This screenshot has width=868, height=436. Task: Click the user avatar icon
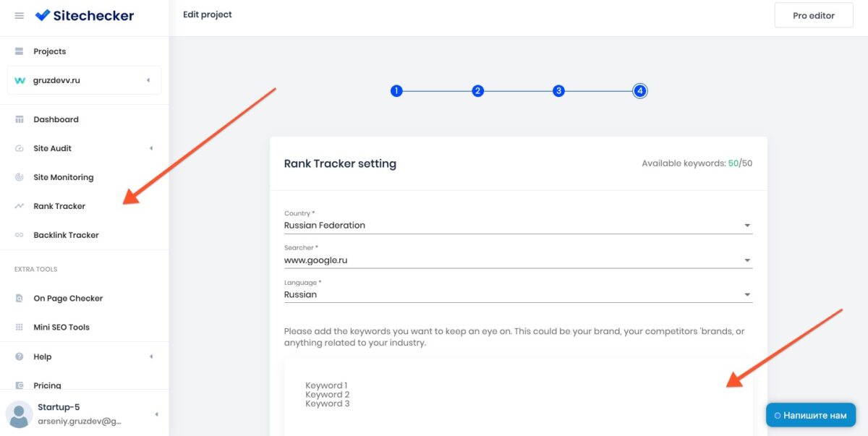pos(19,414)
